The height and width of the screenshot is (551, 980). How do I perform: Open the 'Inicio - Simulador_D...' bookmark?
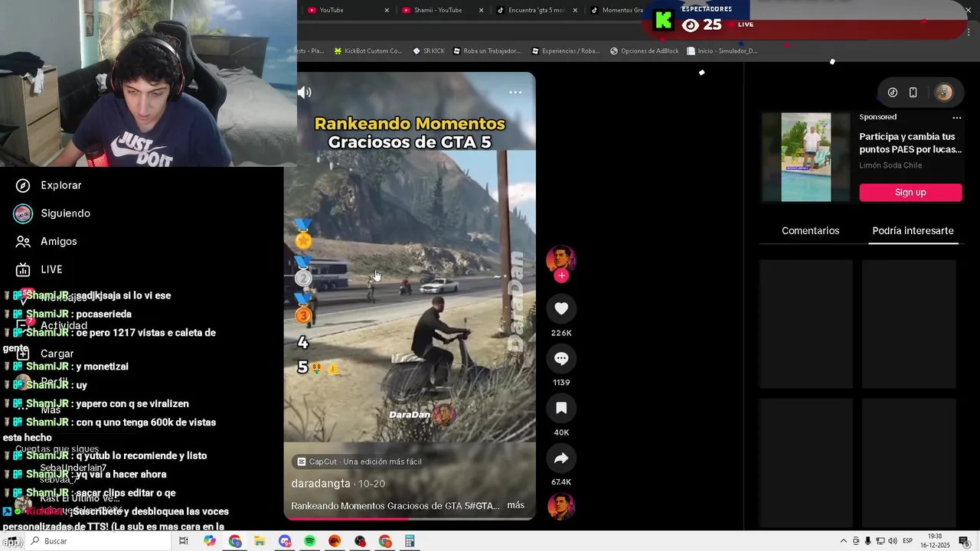click(x=722, y=51)
